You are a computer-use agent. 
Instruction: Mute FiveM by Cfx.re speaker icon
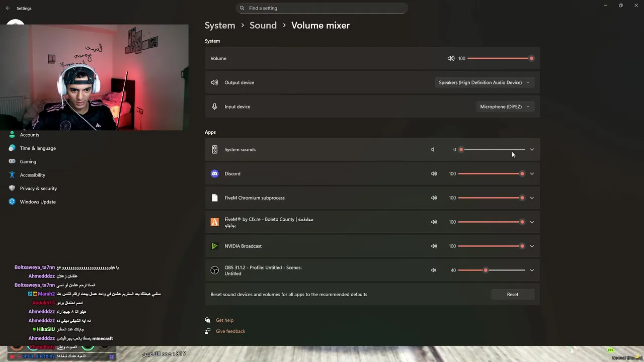[434, 222]
